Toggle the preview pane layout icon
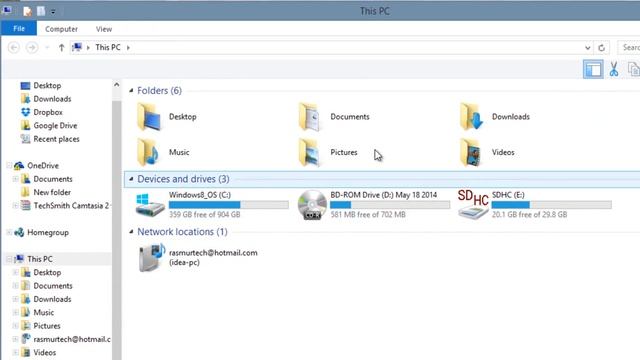 [593, 69]
